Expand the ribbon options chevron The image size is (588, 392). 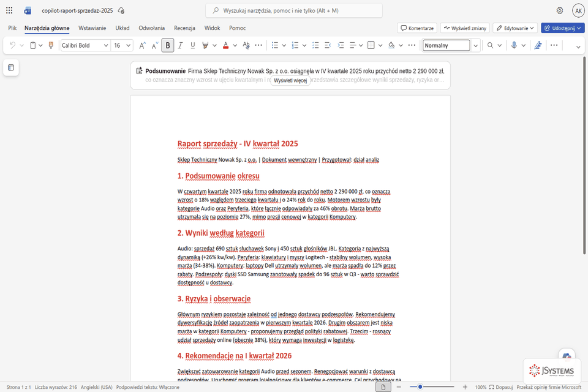click(578, 47)
